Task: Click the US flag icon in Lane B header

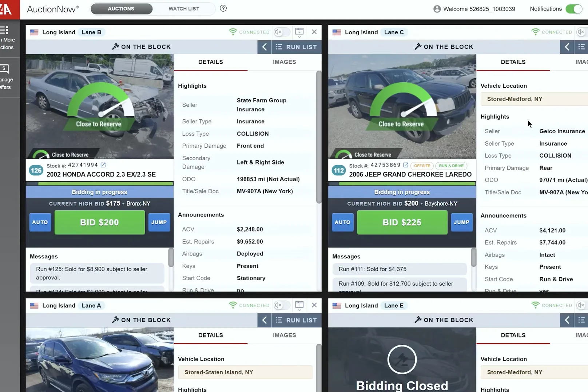Action: pyautogui.click(x=34, y=32)
